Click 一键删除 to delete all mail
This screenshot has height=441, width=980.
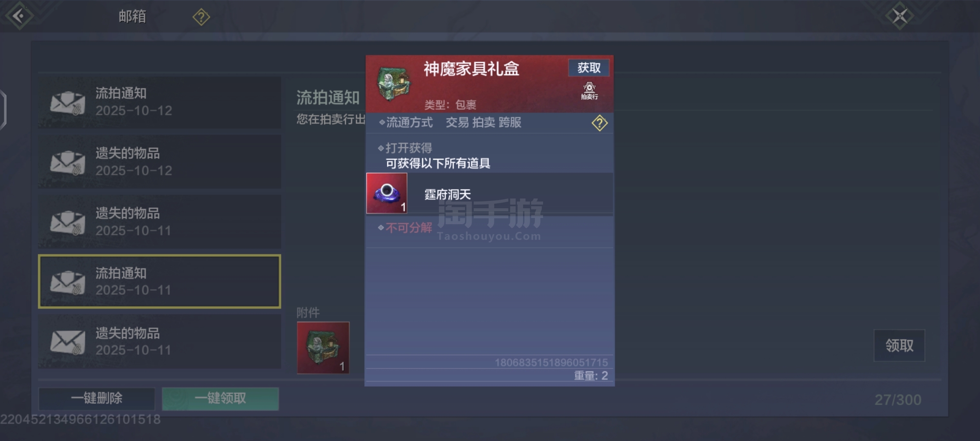[x=97, y=398]
